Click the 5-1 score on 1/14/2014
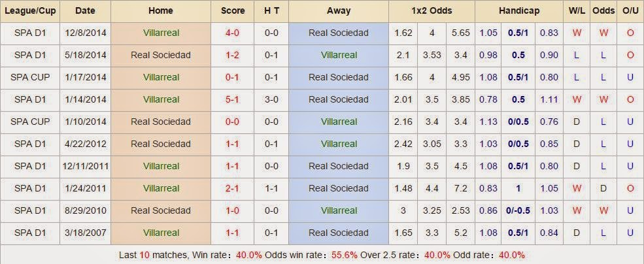 [x=233, y=99]
